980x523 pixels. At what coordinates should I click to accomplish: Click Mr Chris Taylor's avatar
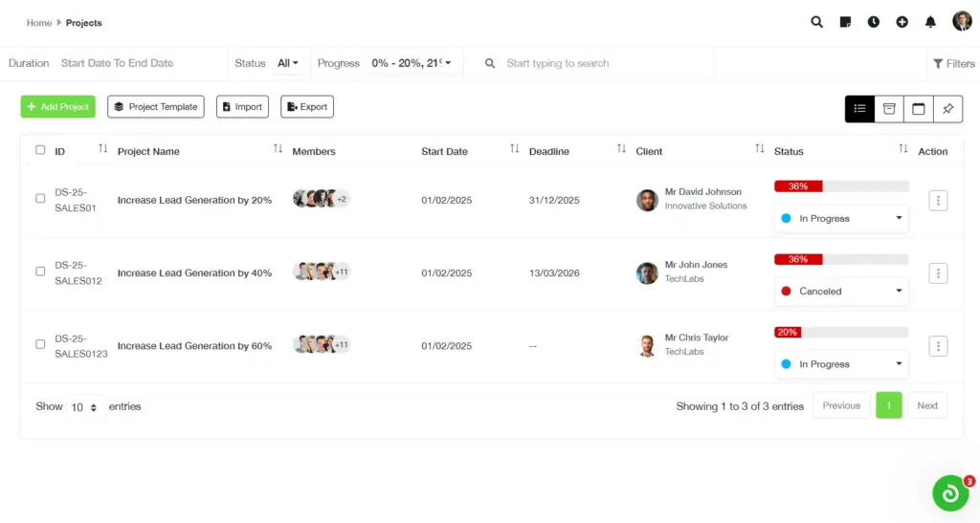[x=647, y=346]
